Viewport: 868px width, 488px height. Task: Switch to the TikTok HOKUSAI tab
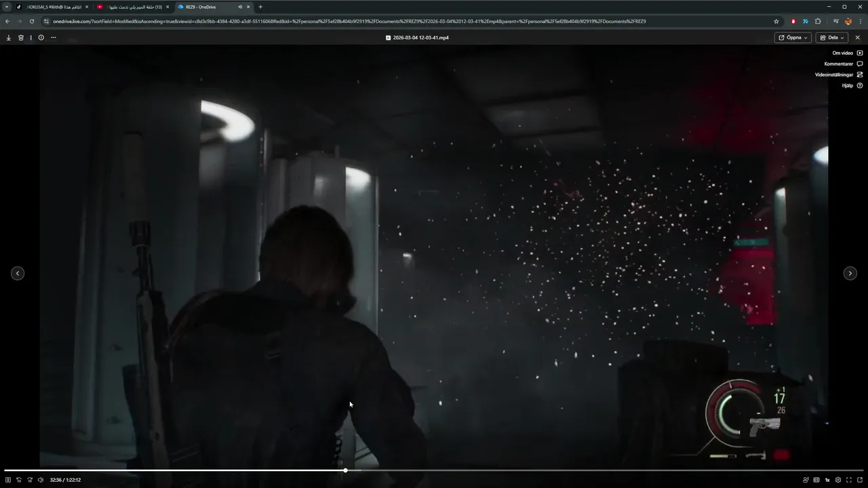[51, 7]
